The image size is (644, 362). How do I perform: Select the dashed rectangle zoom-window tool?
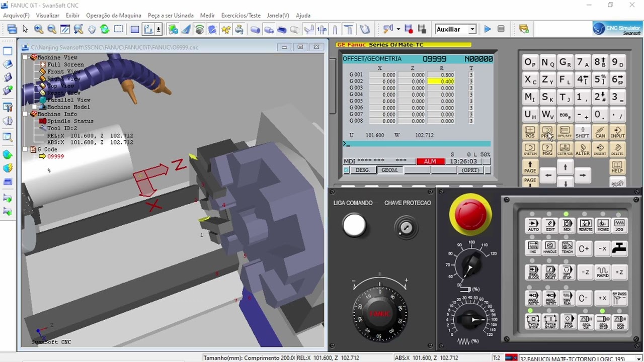(x=118, y=29)
